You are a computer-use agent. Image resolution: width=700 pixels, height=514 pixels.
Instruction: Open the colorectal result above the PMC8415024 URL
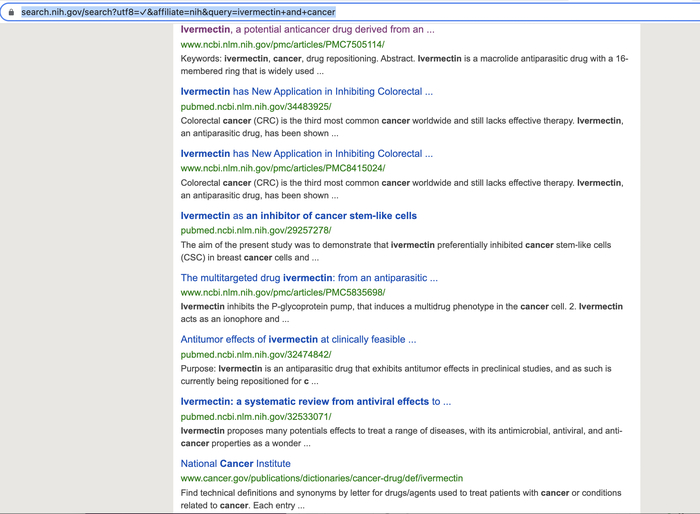click(306, 154)
